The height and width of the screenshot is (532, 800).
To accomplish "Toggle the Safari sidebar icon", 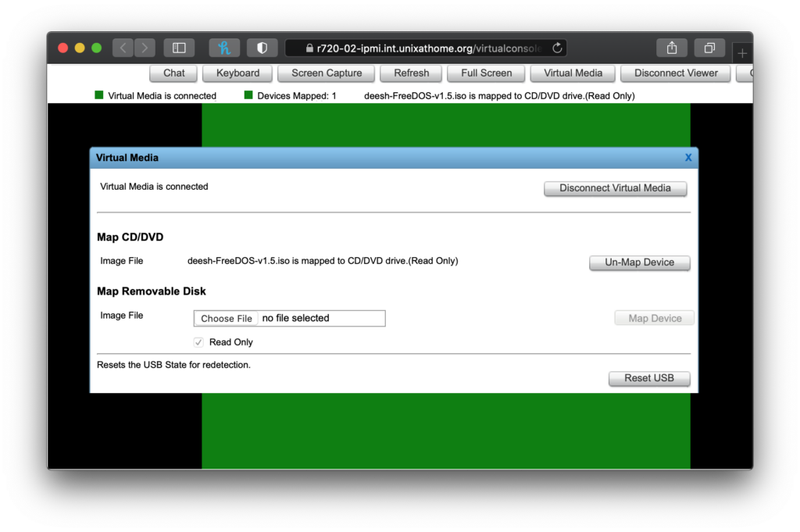I will pos(179,48).
